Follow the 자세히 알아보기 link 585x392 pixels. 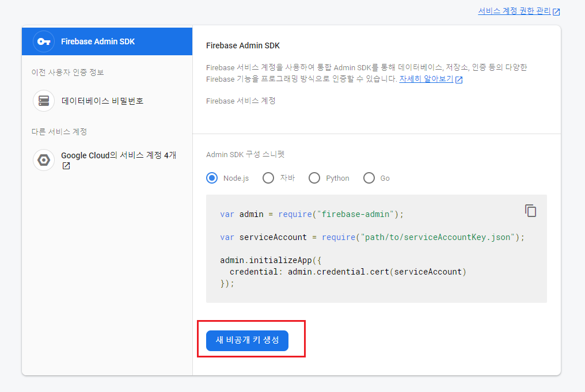[426, 79]
